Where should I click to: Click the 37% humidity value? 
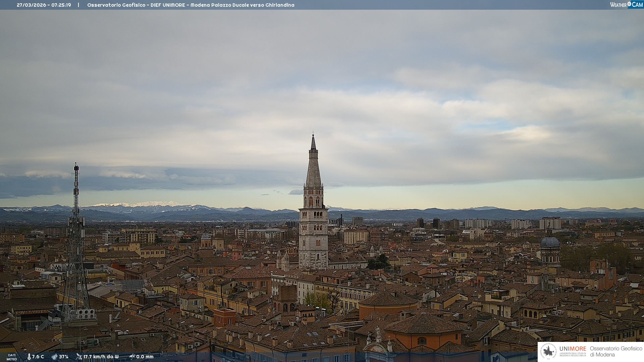[64, 357]
